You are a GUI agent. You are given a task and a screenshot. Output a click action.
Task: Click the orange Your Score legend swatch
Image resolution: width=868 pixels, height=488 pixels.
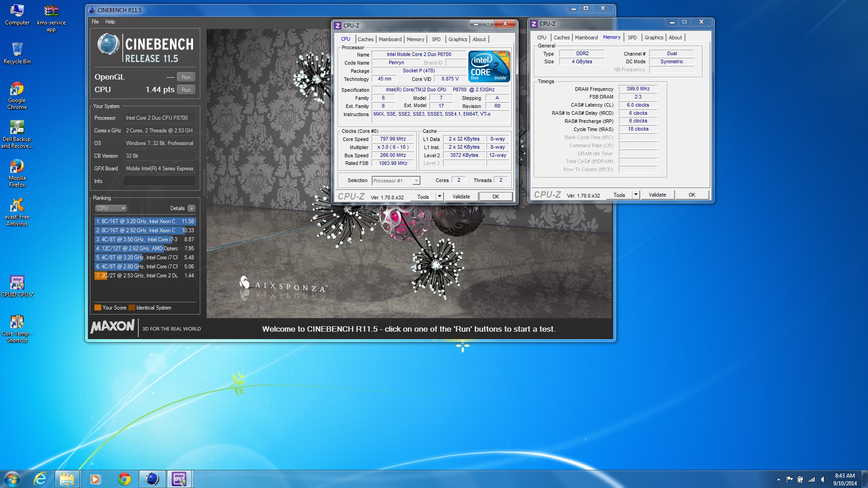tap(98, 308)
